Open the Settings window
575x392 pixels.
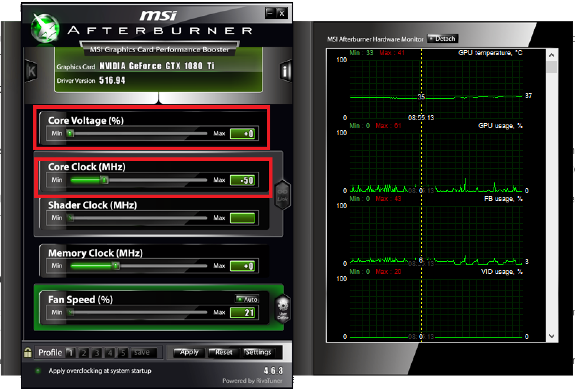pos(259,352)
